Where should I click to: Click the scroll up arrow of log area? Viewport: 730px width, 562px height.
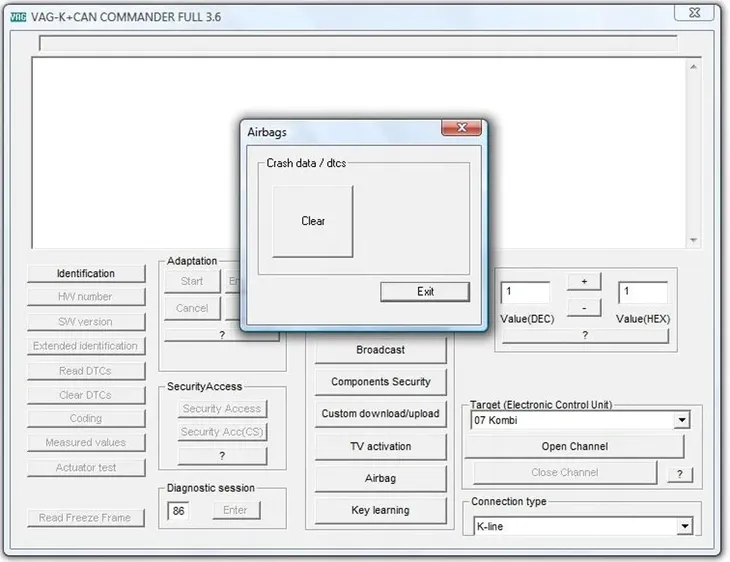(693, 67)
